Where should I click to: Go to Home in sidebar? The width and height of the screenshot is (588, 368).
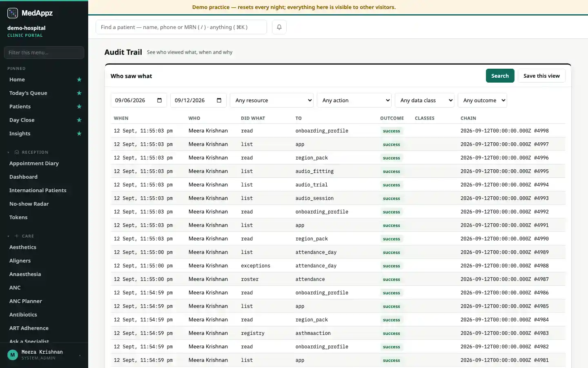click(x=17, y=80)
